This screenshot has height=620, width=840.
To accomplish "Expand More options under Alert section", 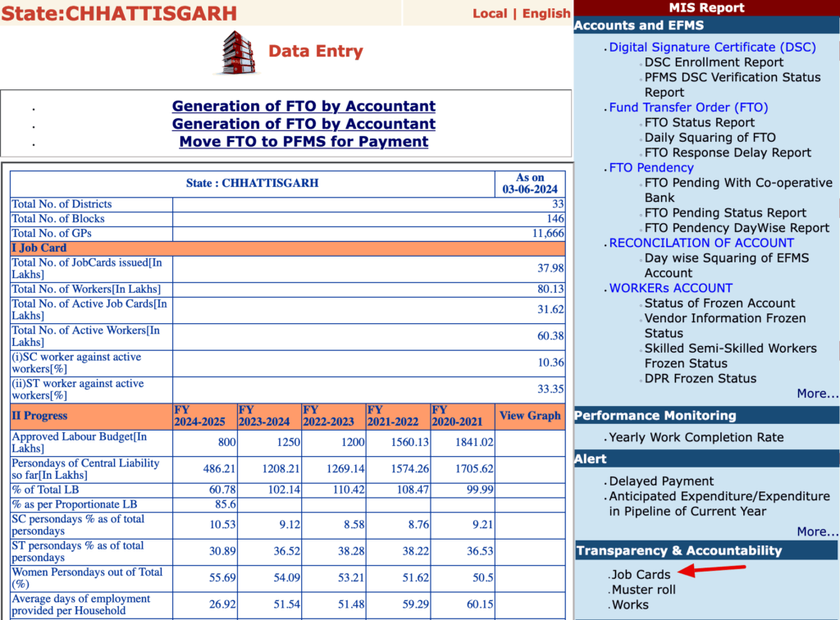I will point(817,531).
